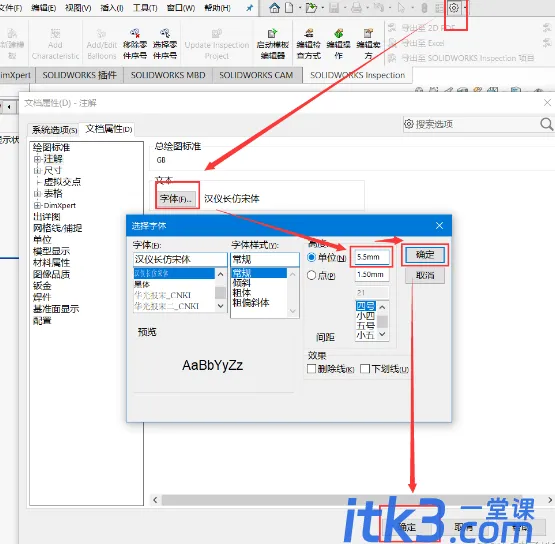Click the 选择零件序号 ribbon button
Viewport: 555px width, 544px height.
(x=165, y=44)
